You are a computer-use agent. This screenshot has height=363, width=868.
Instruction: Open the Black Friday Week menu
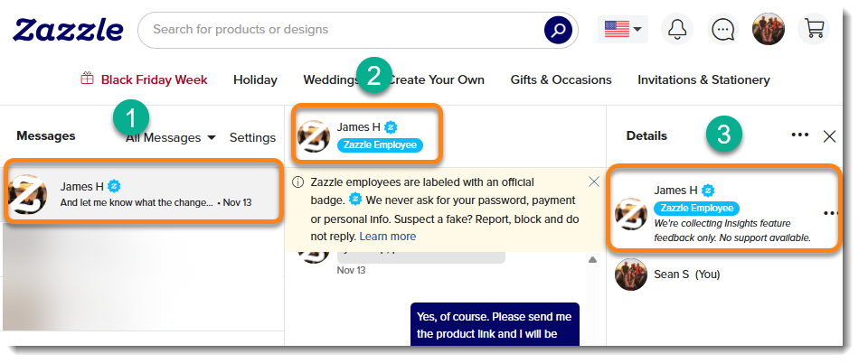coord(145,79)
